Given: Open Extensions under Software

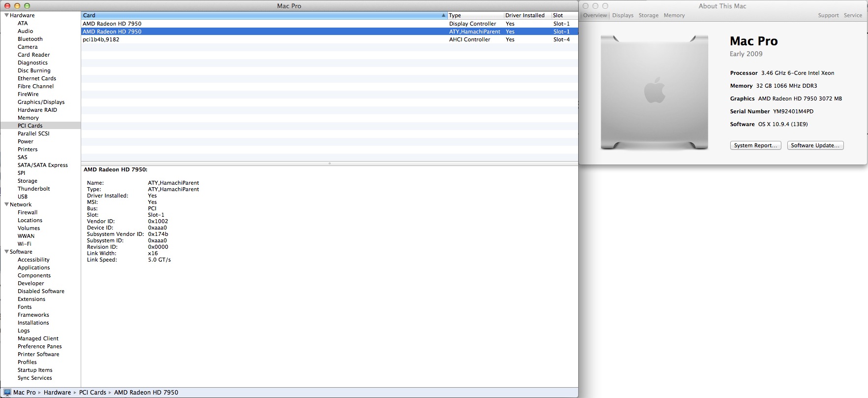Looking at the screenshot, I should 31,299.
